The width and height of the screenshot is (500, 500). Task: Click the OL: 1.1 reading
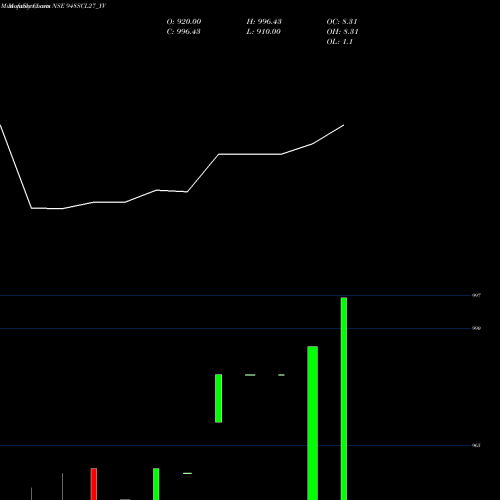340,42
